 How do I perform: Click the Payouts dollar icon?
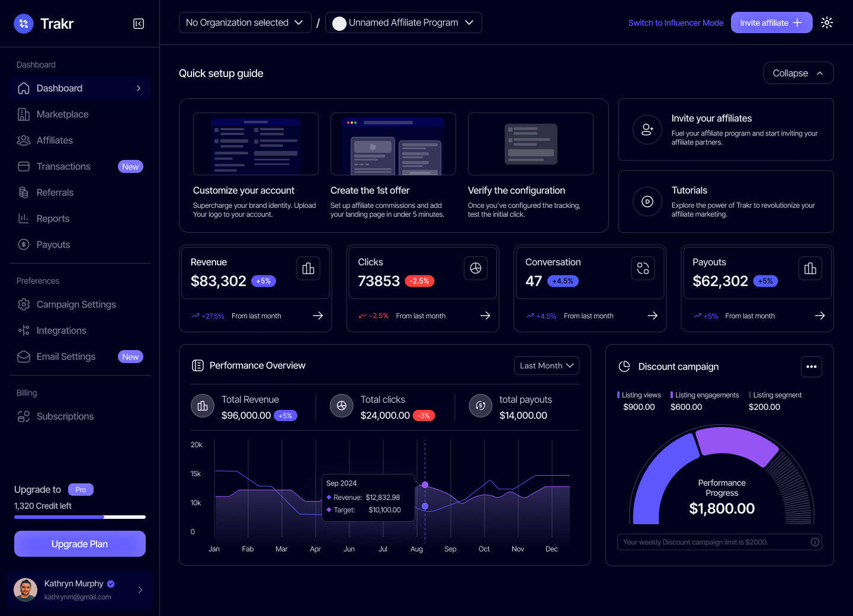click(24, 244)
